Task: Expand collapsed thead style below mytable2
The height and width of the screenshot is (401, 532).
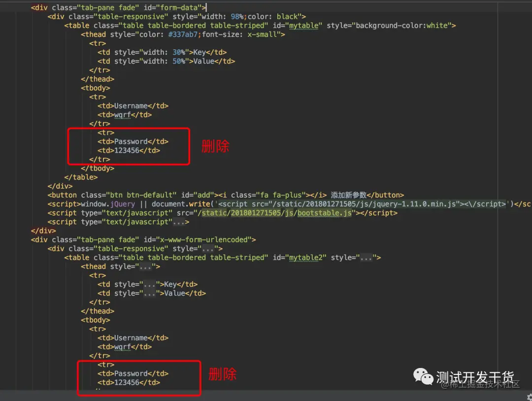Action: pyautogui.click(x=145, y=267)
